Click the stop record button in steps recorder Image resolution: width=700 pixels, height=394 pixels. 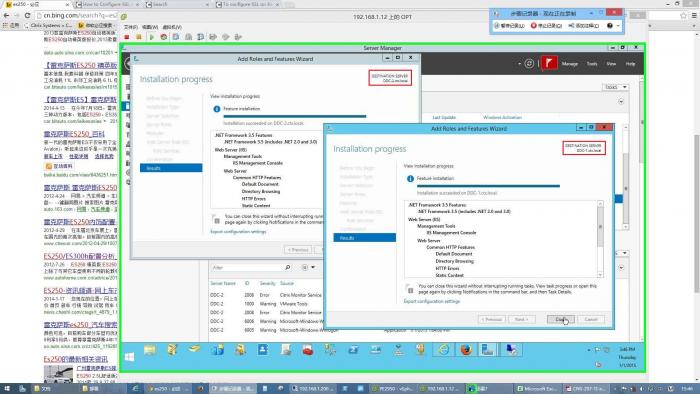coord(546,26)
